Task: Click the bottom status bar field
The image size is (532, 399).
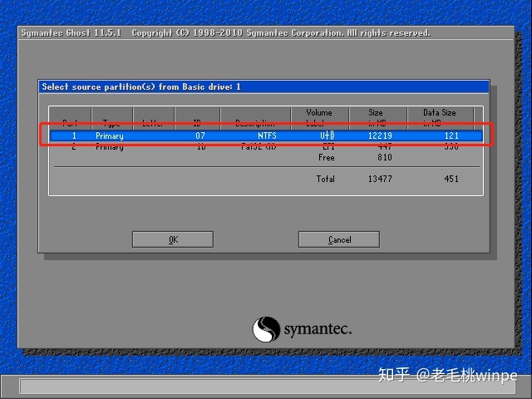Action: click(268, 387)
